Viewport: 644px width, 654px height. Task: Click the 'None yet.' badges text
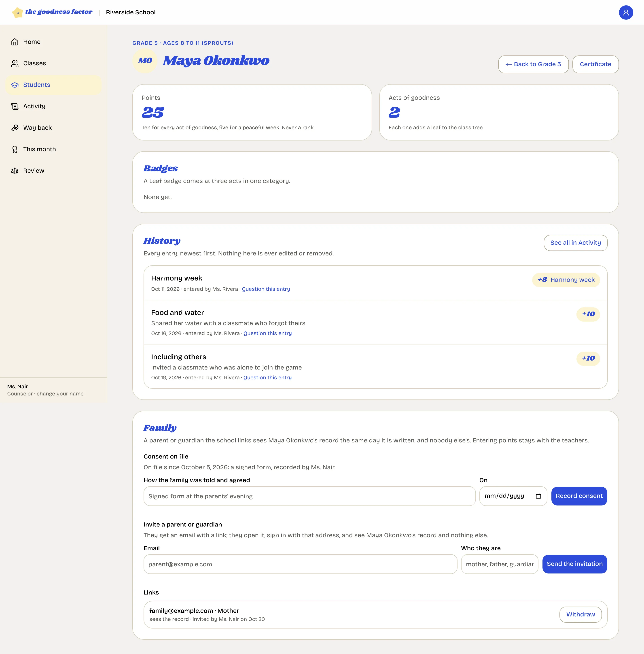click(x=157, y=197)
